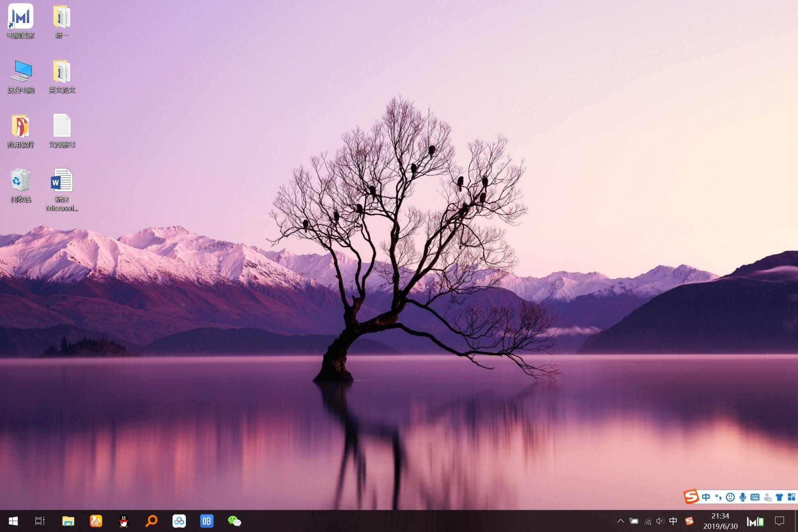Open the Sogou toolbox grid menu
Image resolution: width=798 pixels, height=532 pixels.
coord(791,497)
